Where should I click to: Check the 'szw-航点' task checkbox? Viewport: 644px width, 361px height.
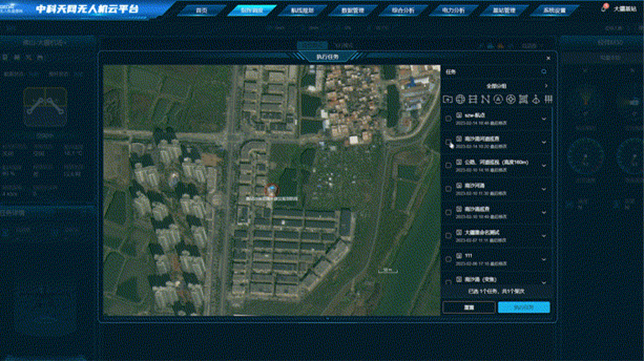pos(448,119)
